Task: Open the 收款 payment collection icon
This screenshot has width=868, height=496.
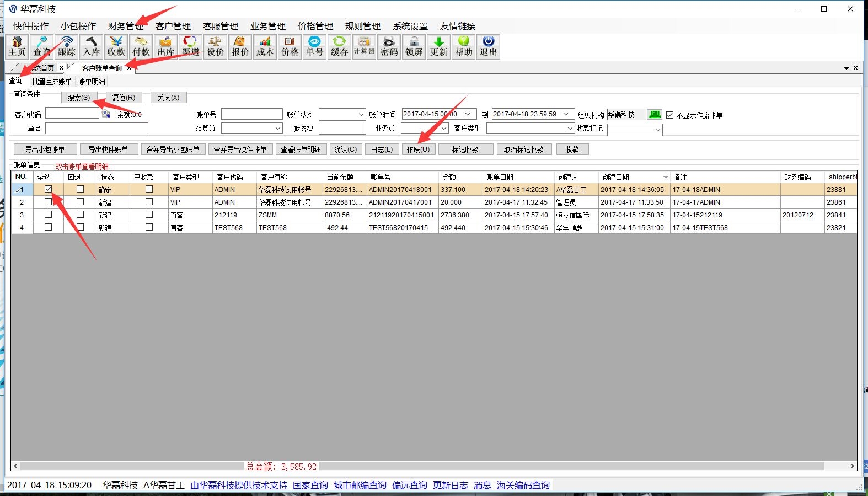Action: click(116, 46)
